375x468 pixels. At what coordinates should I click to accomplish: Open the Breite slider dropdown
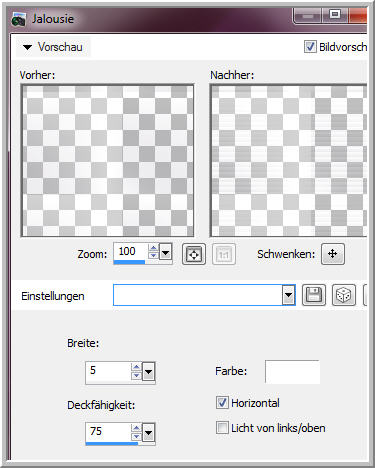(148, 371)
